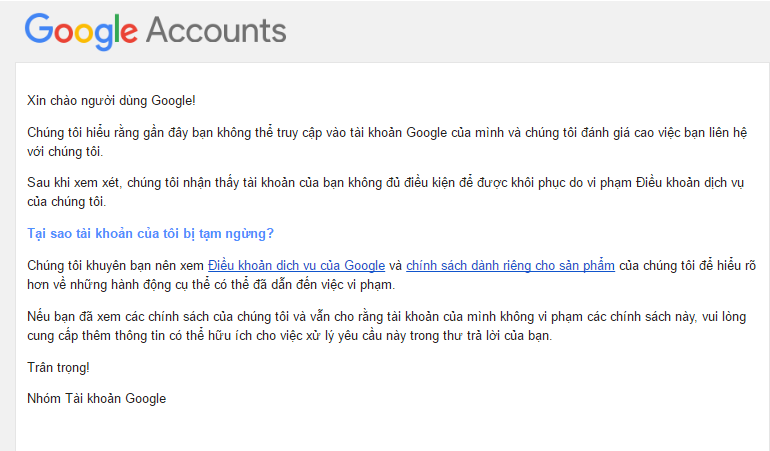Click the blue heading Tại sao tài khoản của tôi bị tạm ngừng?
Viewport: 770px width, 451px height.
tap(150, 234)
